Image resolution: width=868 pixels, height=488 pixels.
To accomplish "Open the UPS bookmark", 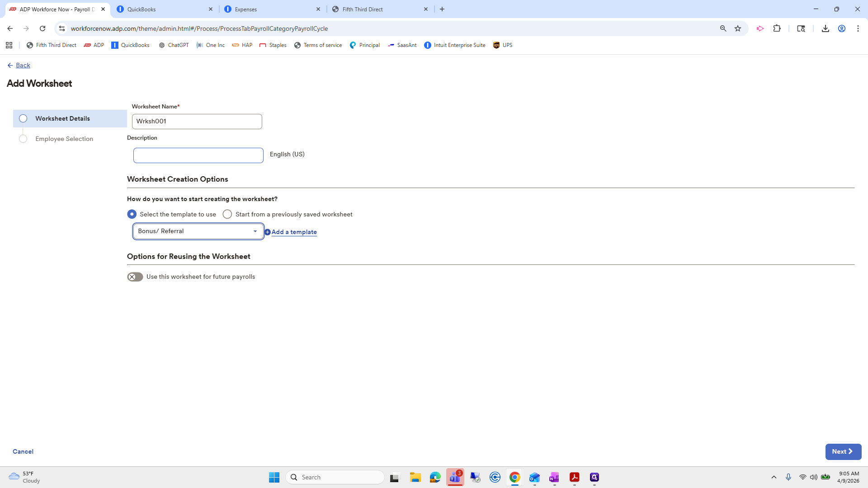I will tap(503, 45).
